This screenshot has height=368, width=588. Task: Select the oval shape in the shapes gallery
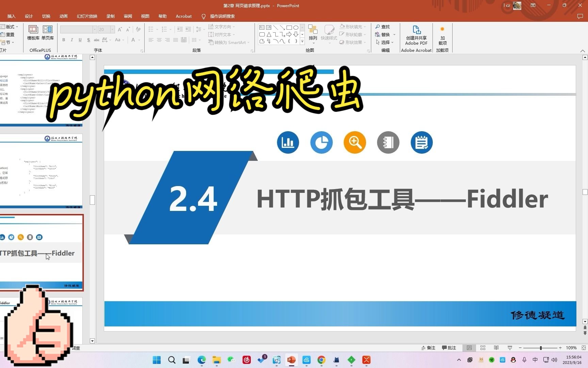[296, 28]
